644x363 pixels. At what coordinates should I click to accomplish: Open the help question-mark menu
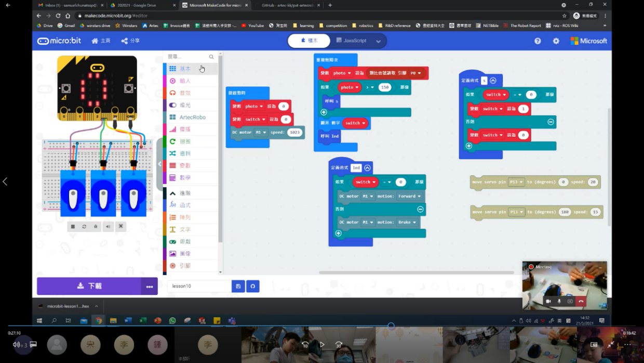click(538, 41)
